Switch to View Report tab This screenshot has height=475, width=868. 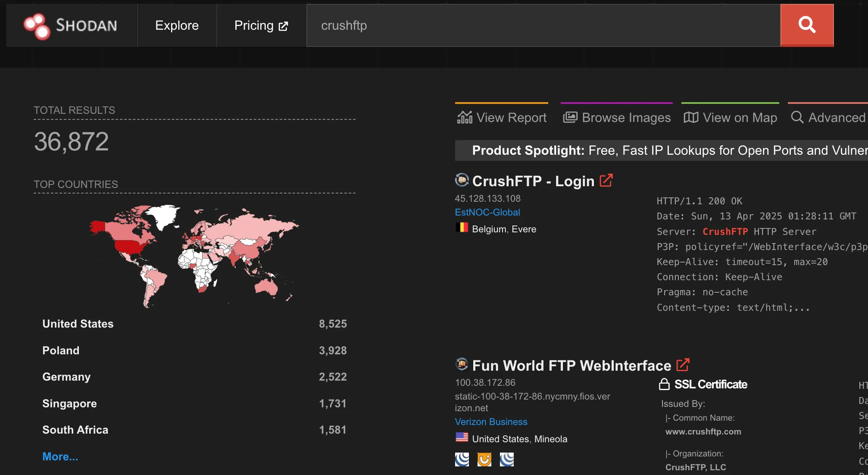[x=502, y=117]
